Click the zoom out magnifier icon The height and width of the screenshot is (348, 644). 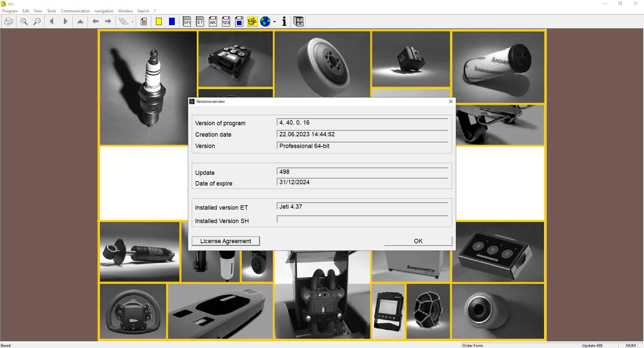(x=37, y=22)
